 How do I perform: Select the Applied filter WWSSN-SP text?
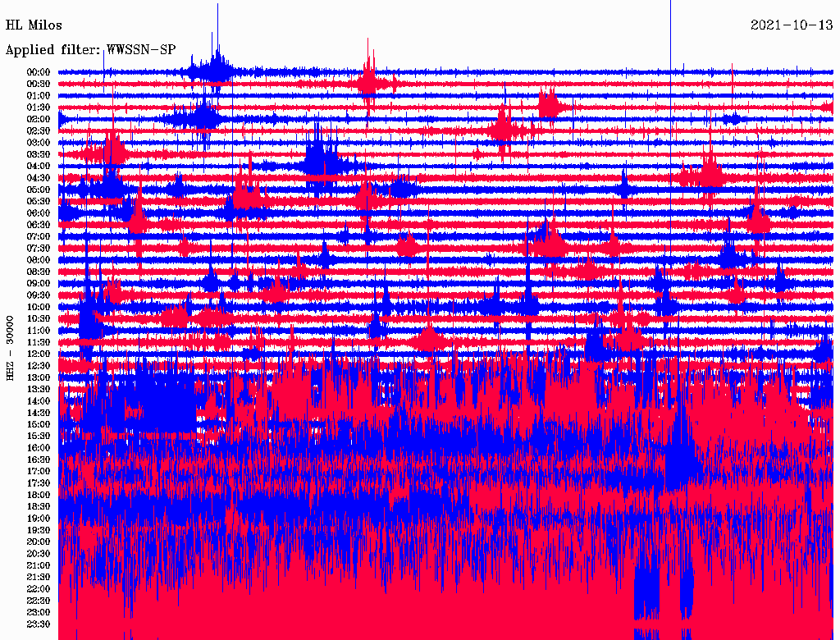[90, 50]
